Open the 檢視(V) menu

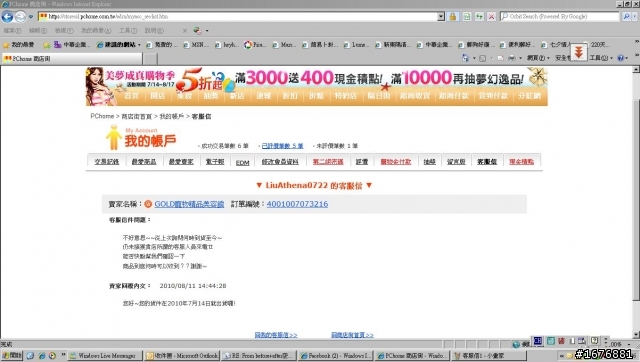(x=64, y=31)
